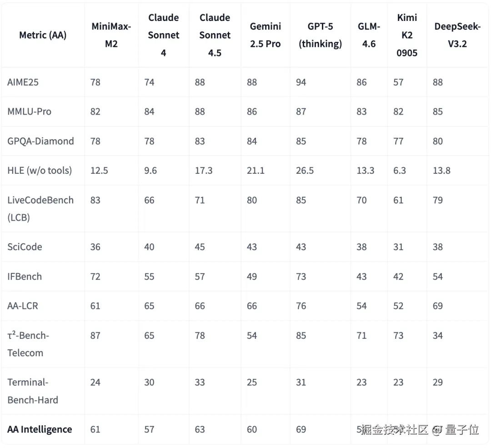Image resolution: width=491 pixels, height=448 pixels.
Task: Select the GPT-5 (thinking) column header
Action: coord(320,35)
